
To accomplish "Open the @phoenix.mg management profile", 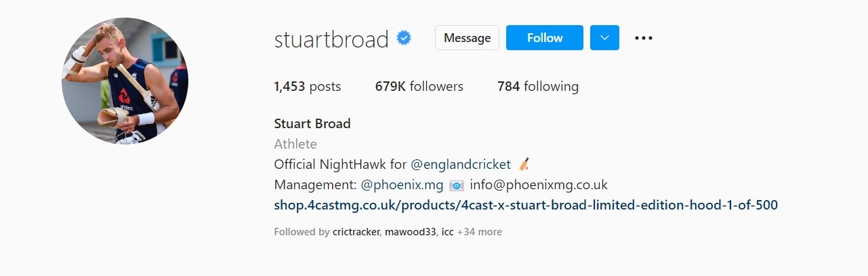I will 402,184.
